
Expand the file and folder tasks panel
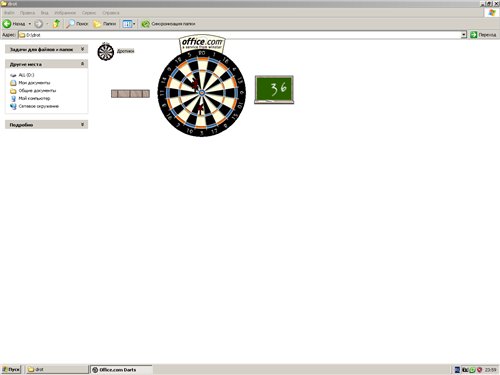[x=82, y=49]
